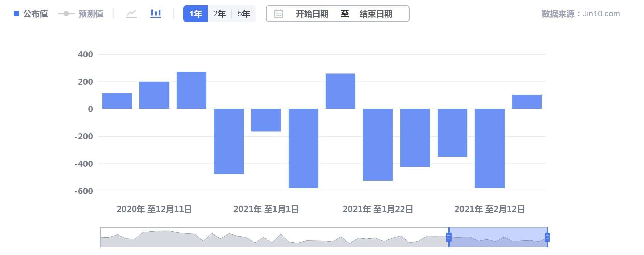
Task: Click the left handle of range slider
Action: (449, 237)
